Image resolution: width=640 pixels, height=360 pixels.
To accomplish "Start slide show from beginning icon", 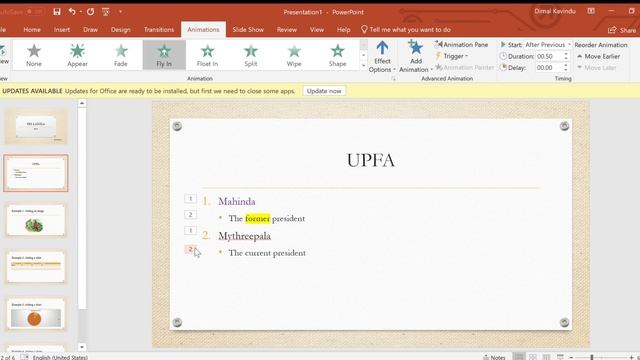I will click(x=106, y=12).
